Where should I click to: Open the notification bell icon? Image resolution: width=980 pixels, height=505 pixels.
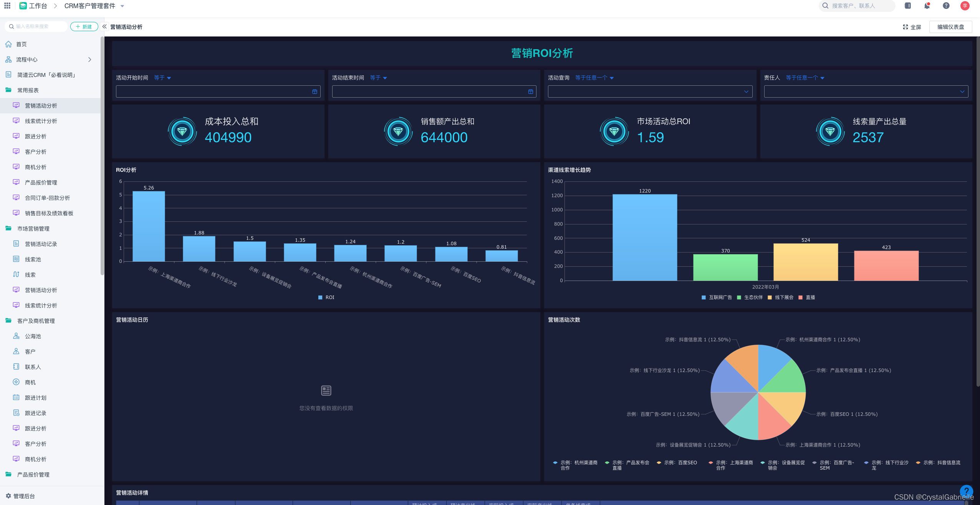927,6
